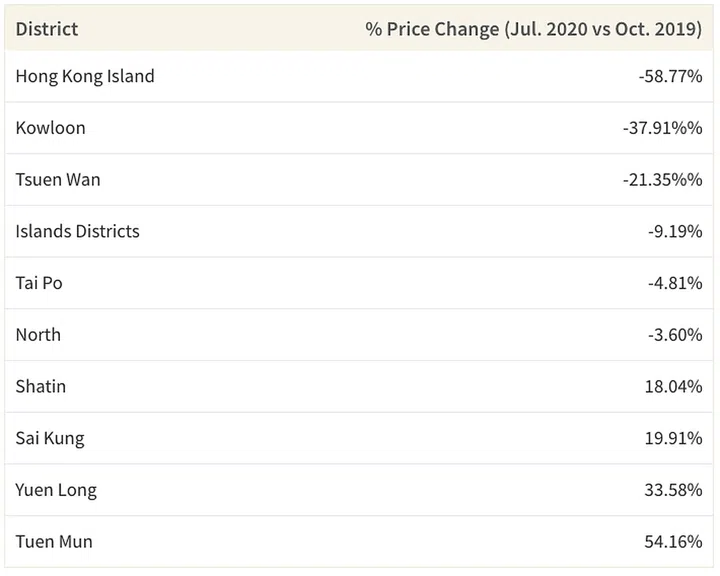Select the Tai Po district cell
Screen dimensions: 720x576
[39, 283]
